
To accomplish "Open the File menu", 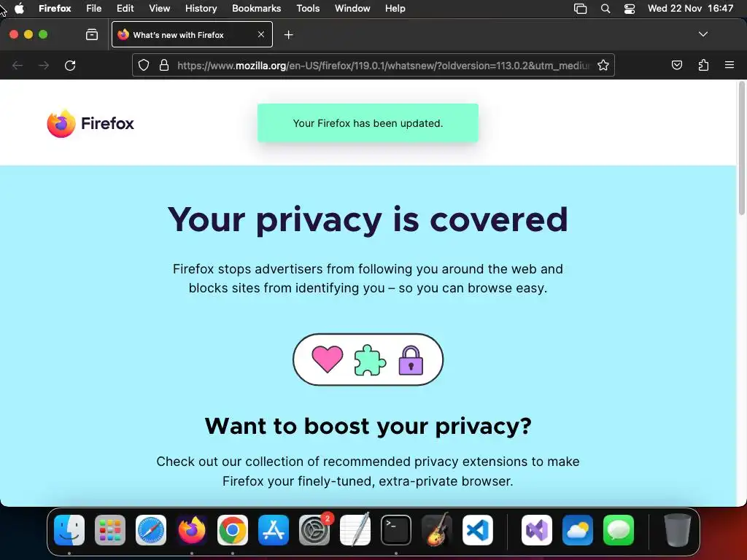I will (94, 8).
